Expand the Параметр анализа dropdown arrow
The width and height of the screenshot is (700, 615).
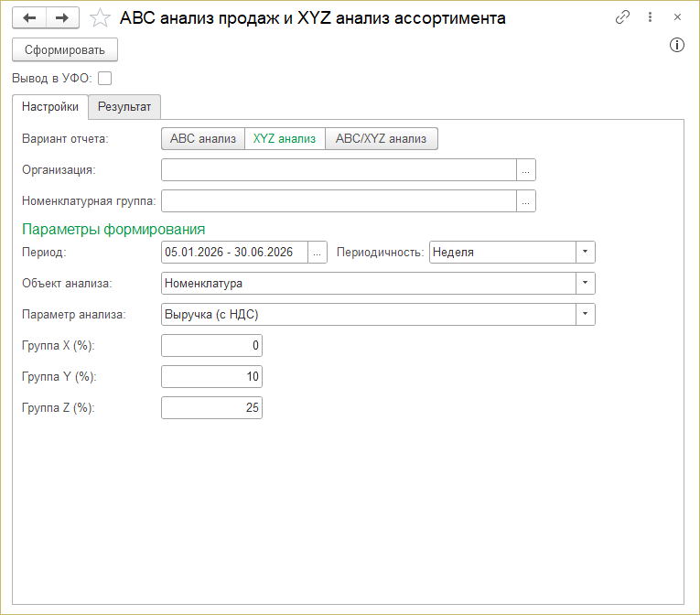click(586, 315)
